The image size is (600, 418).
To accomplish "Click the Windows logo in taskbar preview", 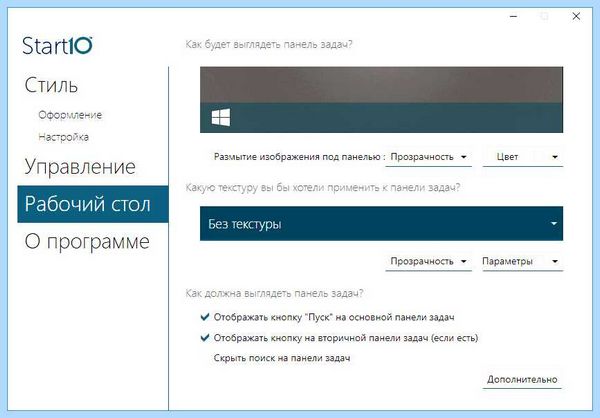I will tap(221, 117).
